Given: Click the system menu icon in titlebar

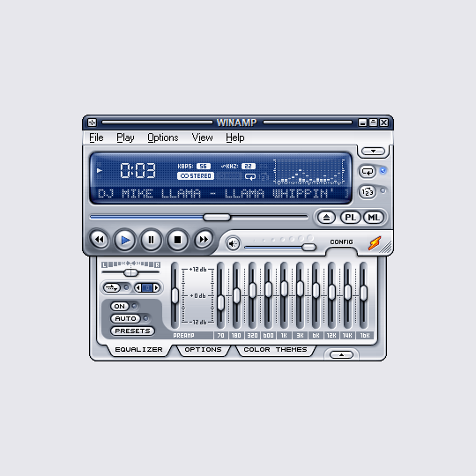Looking at the screenshot, I should coord(92,123).
